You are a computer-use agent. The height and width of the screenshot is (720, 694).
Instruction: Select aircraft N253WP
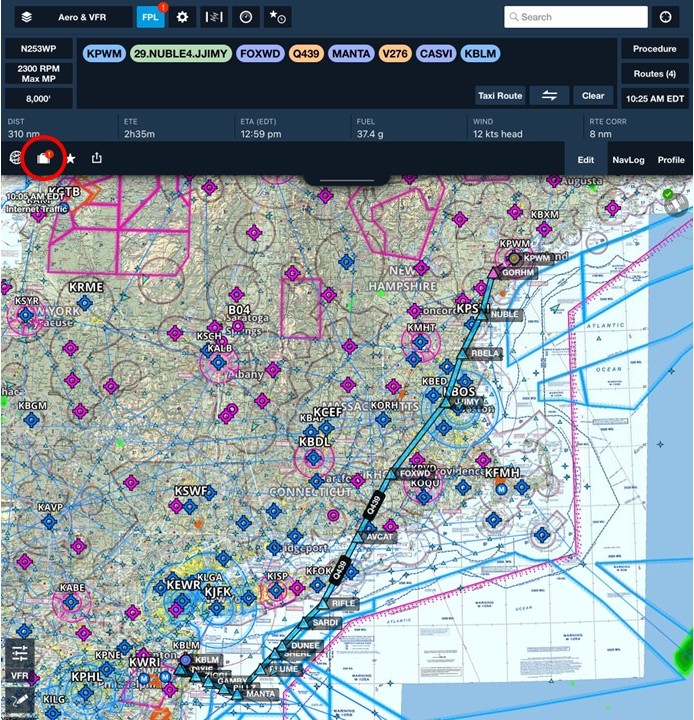pos(39,48)
